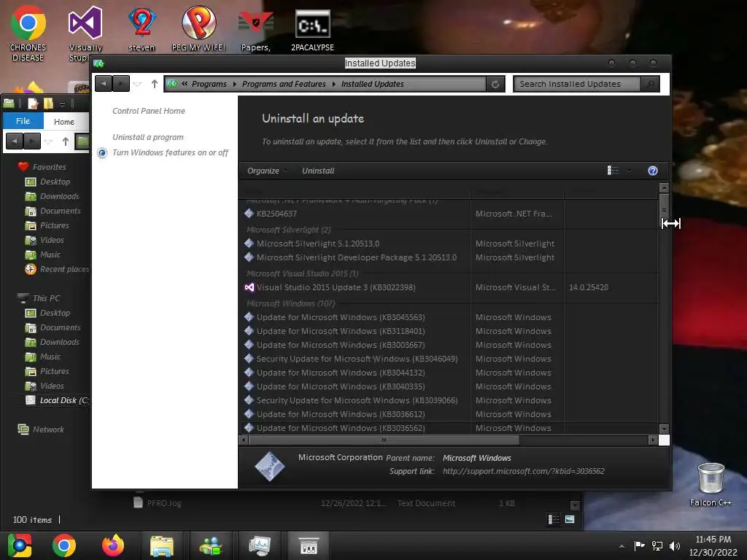This screenshot has height=560, width=747.
Task: Click Programs and Features breadcrumb
Action: [284, 84]
